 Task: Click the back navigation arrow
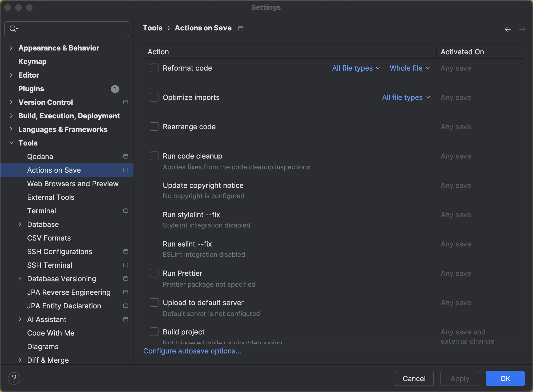pos(508,29)
